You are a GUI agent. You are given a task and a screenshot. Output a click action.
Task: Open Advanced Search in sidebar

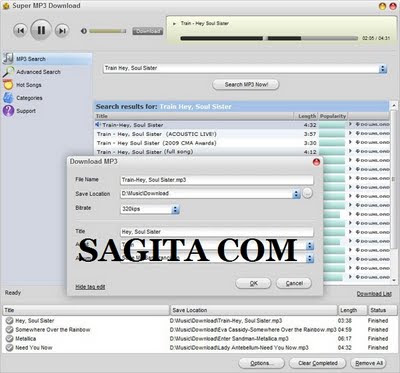pyautogui.click(x=38, y=72)
